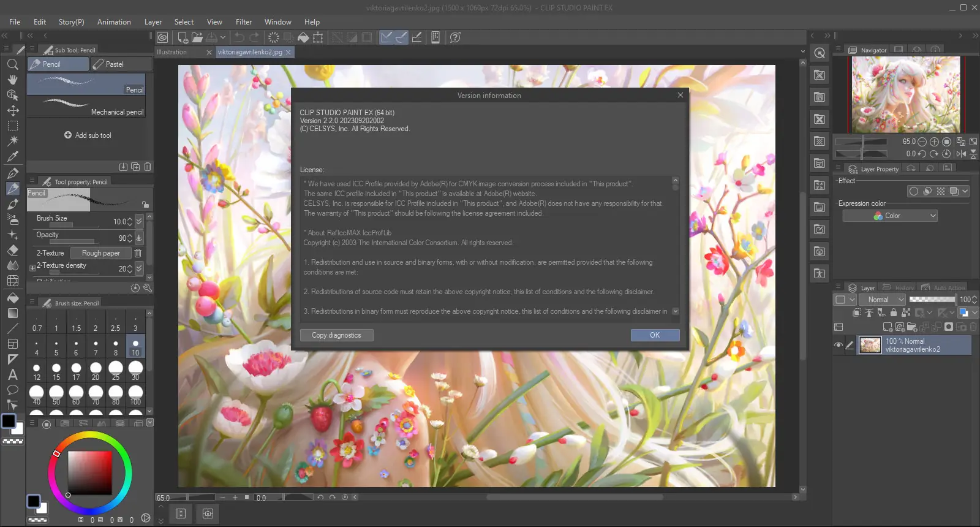This screenshot has width=980, height=527.
Task: Click Copy diagnostics button
Action: [336, 335]
